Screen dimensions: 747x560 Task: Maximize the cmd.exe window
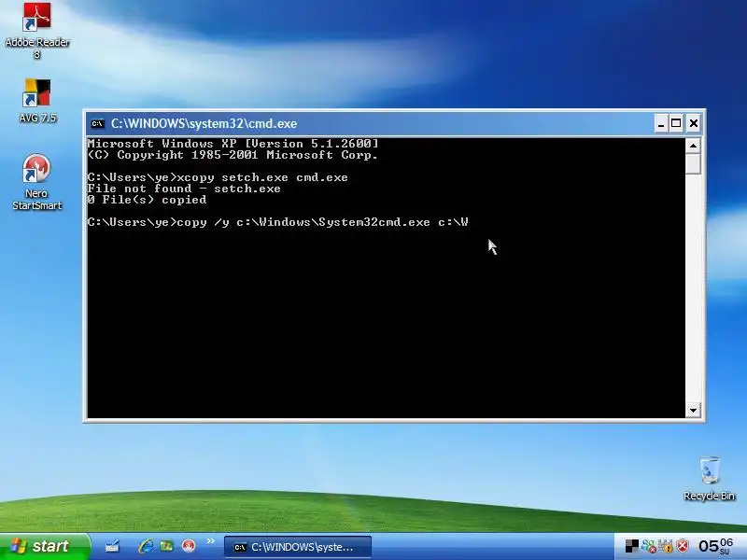pyautogui.click(x=676, y=124)
